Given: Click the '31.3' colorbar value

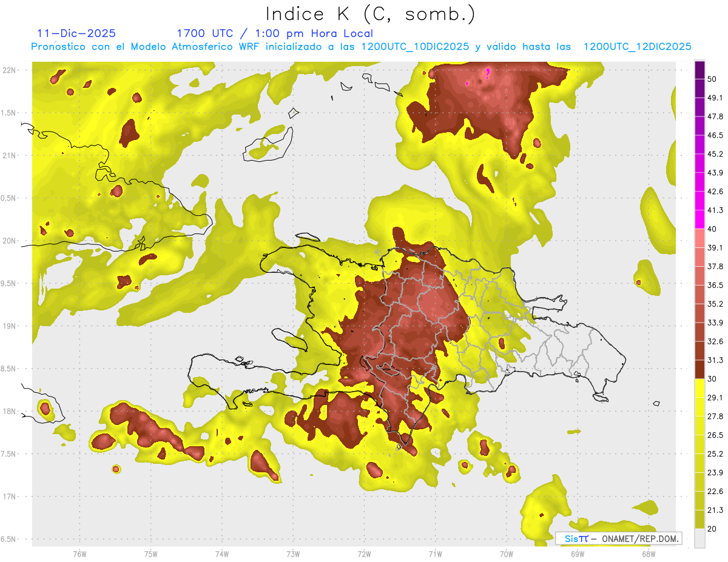Looking at the screenshot, I should (715, 360).
